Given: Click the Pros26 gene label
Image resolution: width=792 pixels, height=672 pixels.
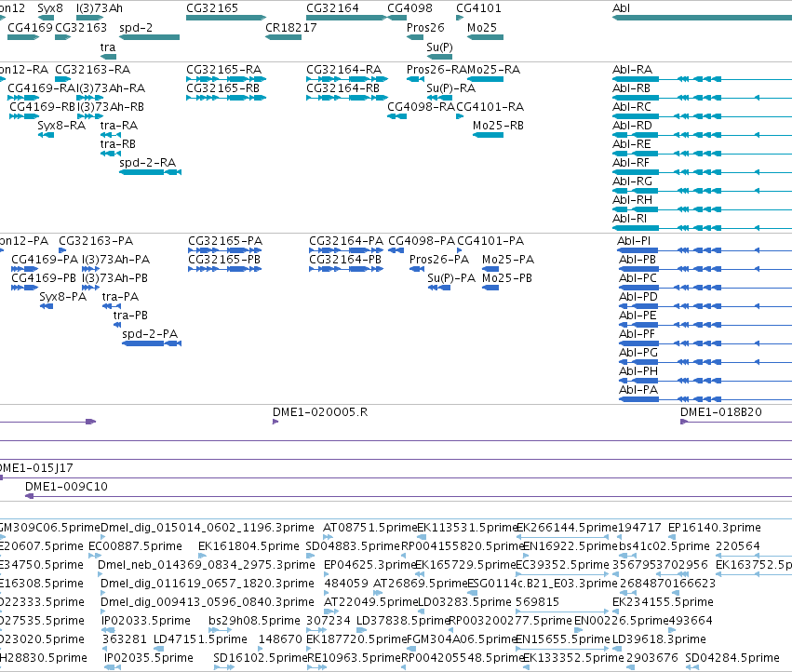Looking at the screenshot, I should click(x=425, y=27).
